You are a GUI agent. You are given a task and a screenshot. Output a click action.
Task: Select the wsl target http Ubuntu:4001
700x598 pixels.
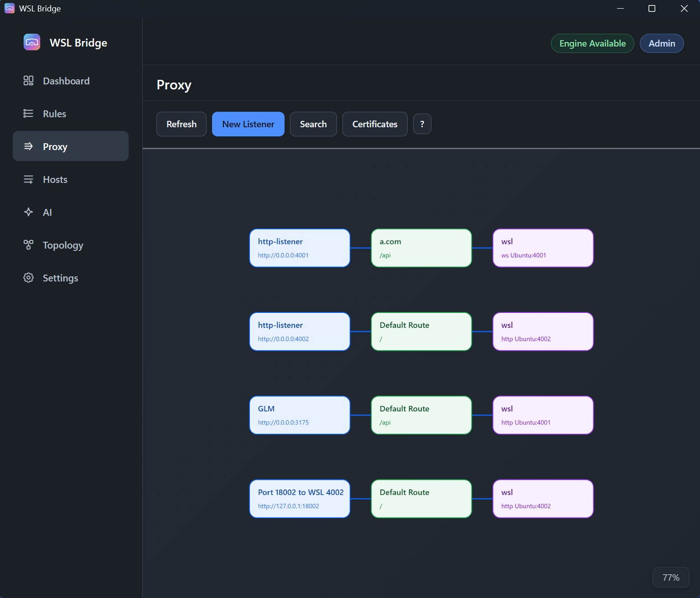pos(543,415)
